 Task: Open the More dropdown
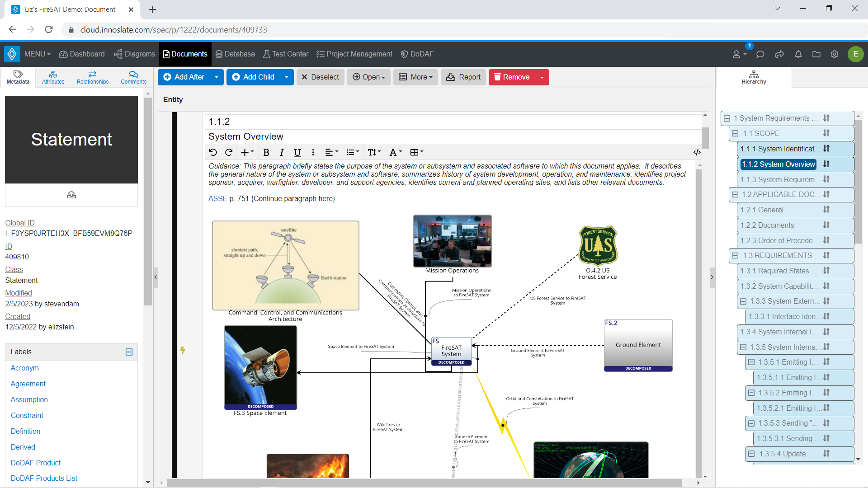[x=415, y=77]
